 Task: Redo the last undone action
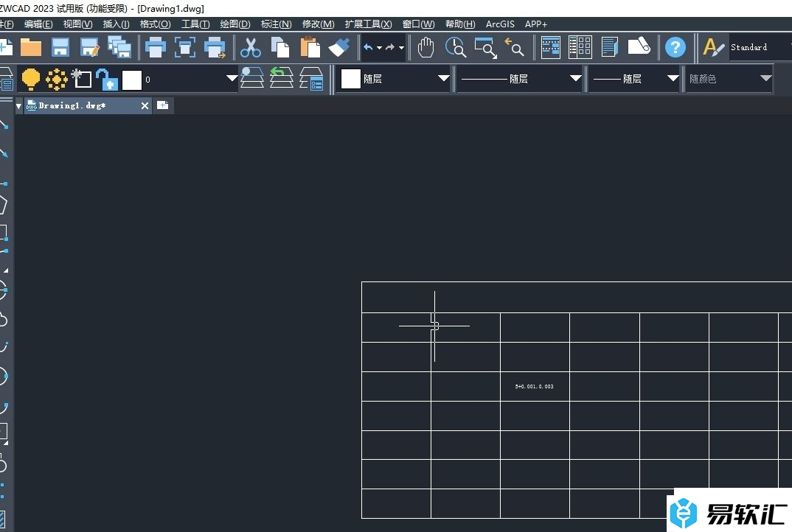point(390,47)
